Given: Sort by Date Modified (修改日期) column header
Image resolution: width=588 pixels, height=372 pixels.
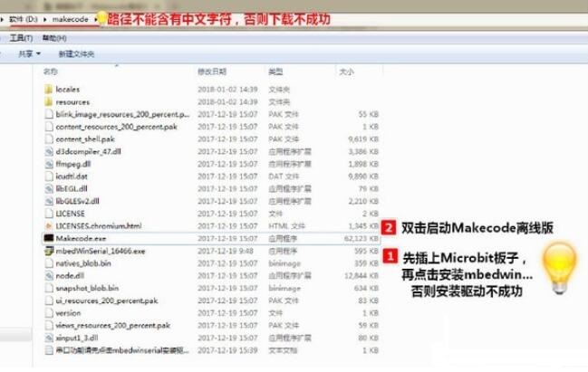Looking at the screenshot, I should click(x=212, y=72).
